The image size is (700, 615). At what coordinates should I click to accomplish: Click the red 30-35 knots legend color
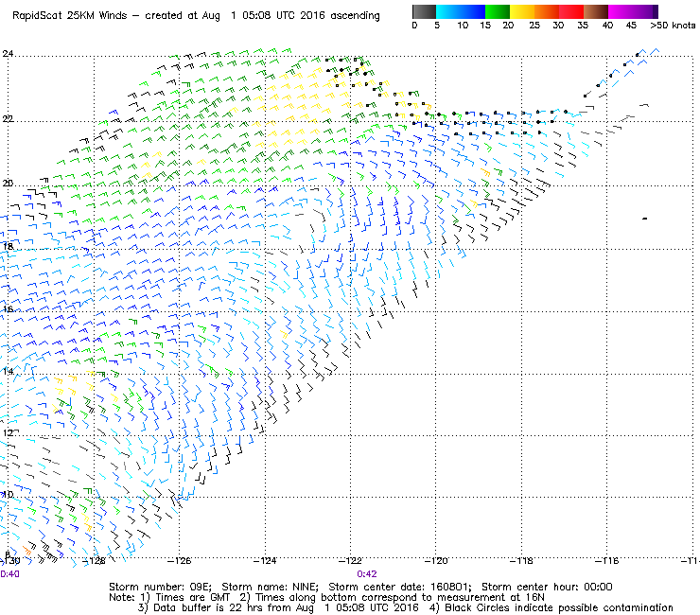coord(571,11)
